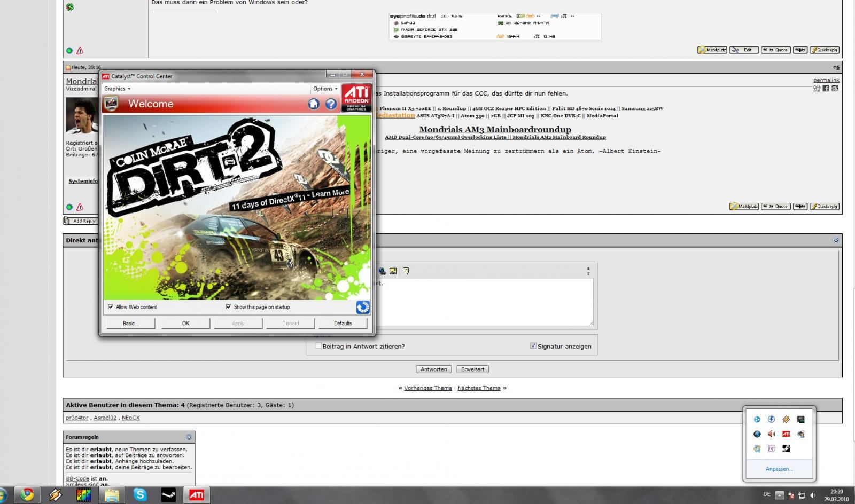Open 'Vorheriges Thema' link

pos(428,388)
